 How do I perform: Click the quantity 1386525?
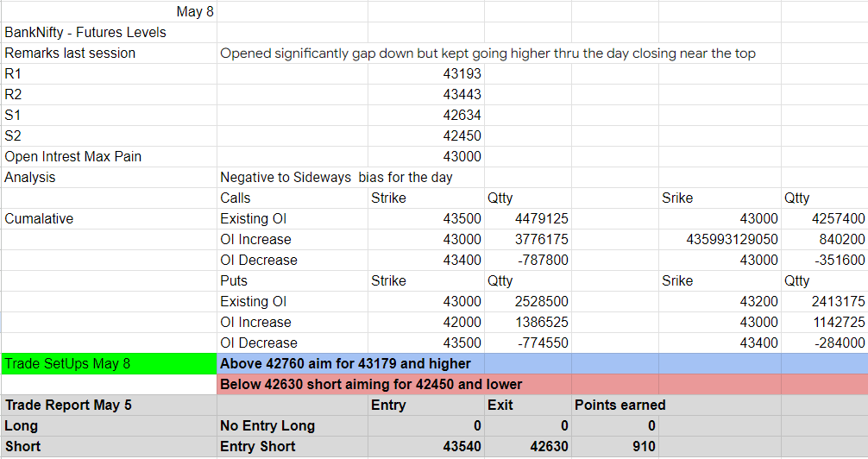pyautogui.click(x=527, y=323)
